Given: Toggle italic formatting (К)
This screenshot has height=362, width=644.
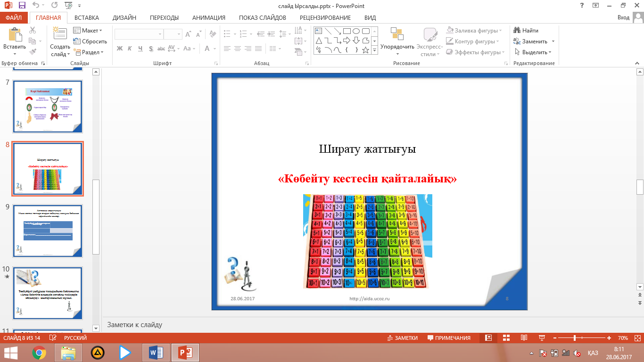Looking at the screenshot, I should click(x=130, y=49).
